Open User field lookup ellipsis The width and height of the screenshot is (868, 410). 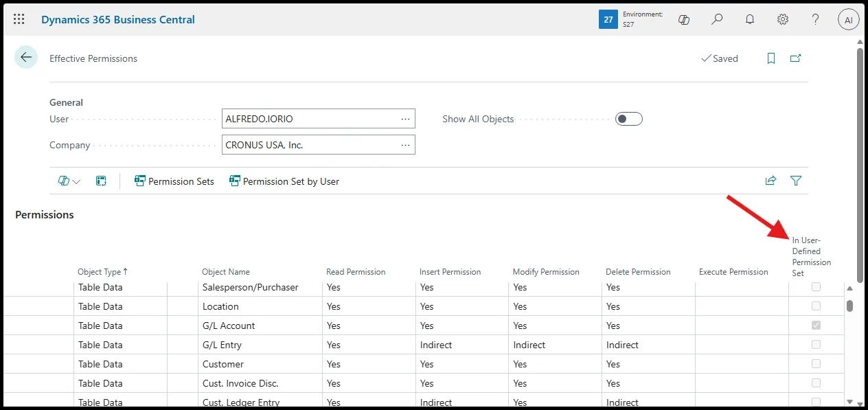[x=406, y=119]
